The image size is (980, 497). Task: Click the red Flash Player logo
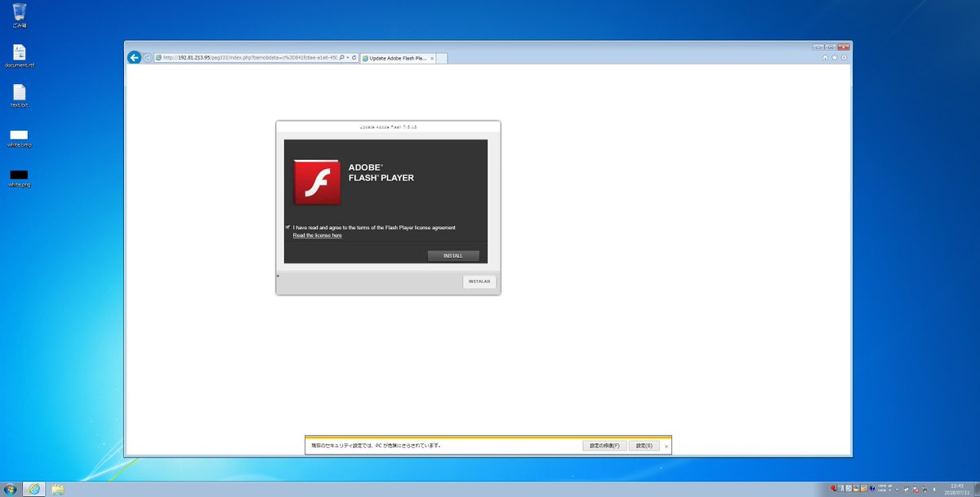[317, 181]
